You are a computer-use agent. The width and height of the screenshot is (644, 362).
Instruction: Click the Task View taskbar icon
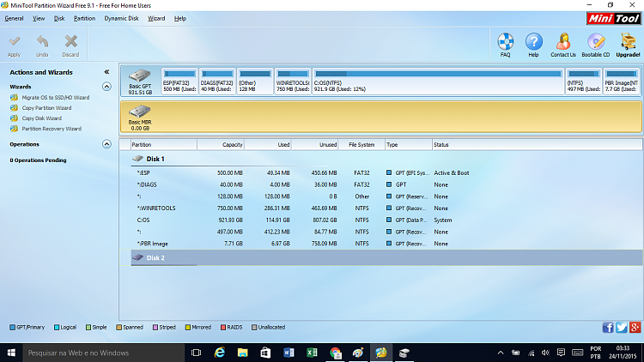pos(197,353)
